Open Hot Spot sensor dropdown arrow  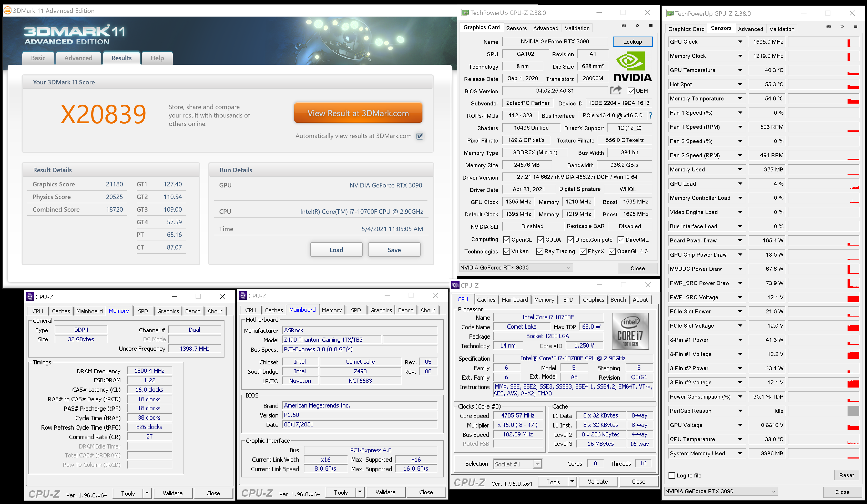click(740, 84)
